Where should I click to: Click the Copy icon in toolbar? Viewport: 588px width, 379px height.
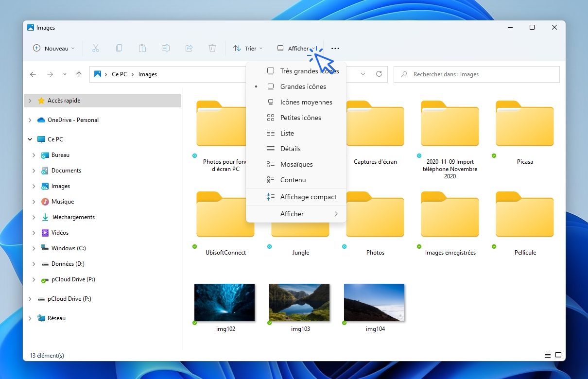pos(119,48)
